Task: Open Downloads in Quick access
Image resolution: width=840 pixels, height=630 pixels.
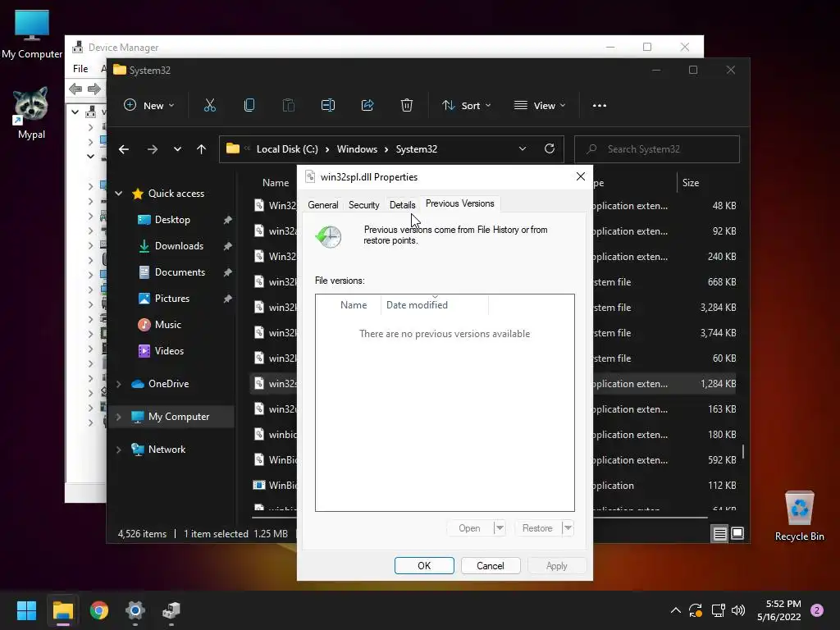Action: [x=179, y=246]
